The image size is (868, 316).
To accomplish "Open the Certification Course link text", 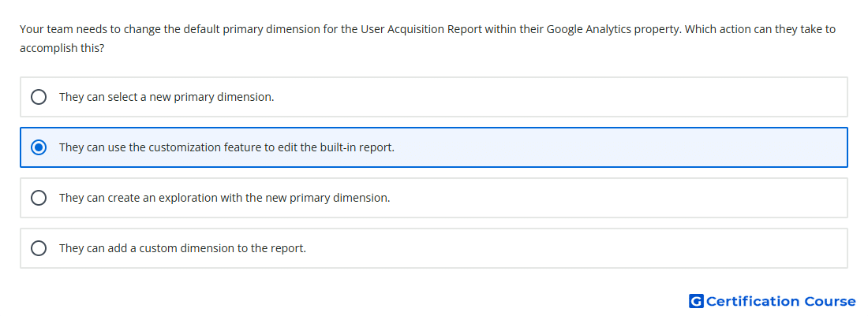I will coord(780,301).
